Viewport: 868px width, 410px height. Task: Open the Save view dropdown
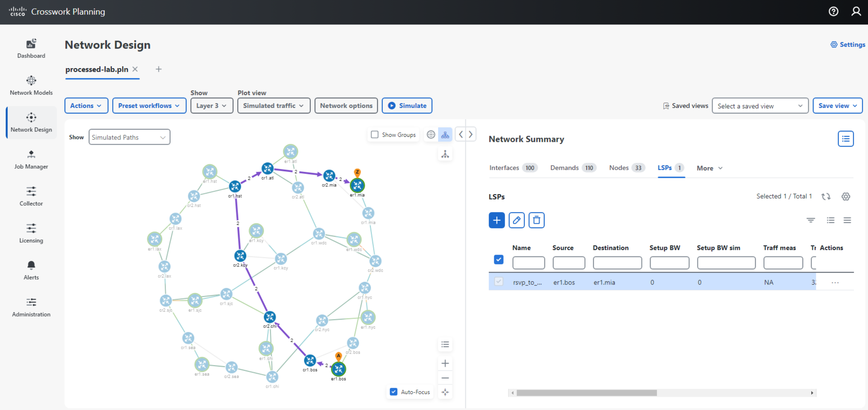coord(838,106)
